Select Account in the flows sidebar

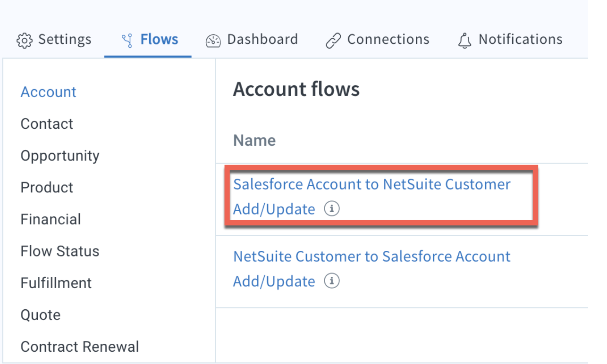[49, 92]
